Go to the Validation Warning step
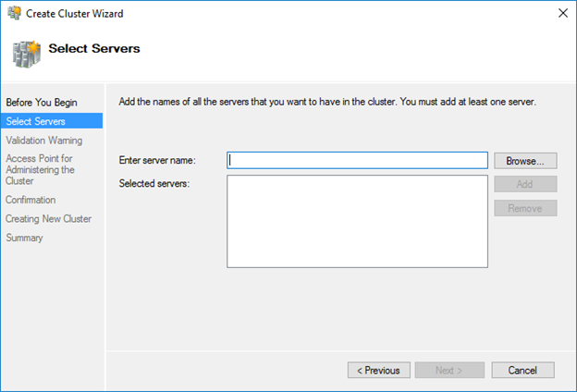 (x=44, y=141)
